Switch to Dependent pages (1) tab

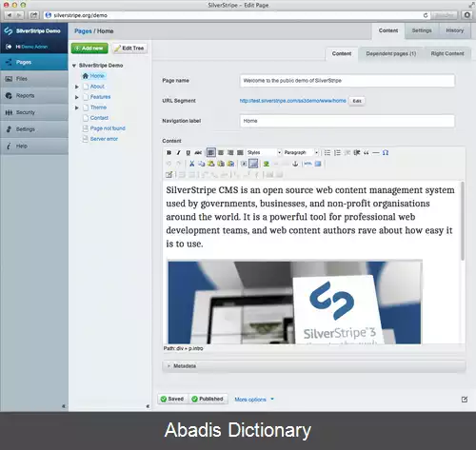tap(391, 53)
